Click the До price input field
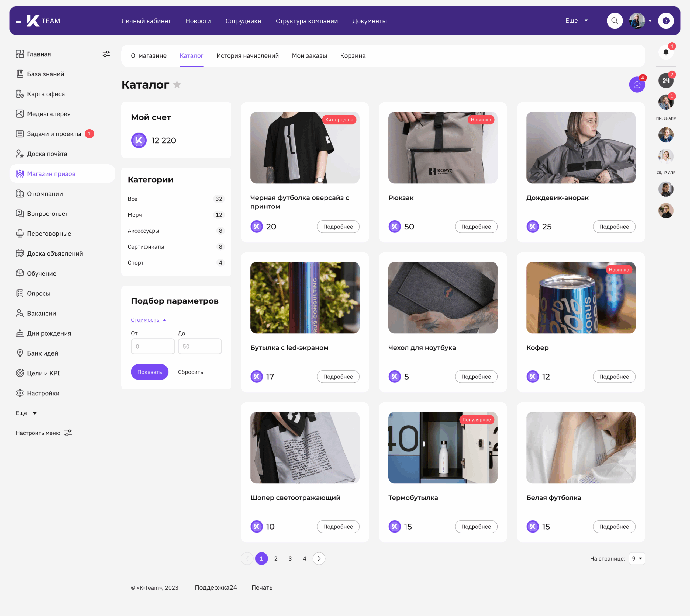Viewport: 690px width, 616px height. [199, 347]
